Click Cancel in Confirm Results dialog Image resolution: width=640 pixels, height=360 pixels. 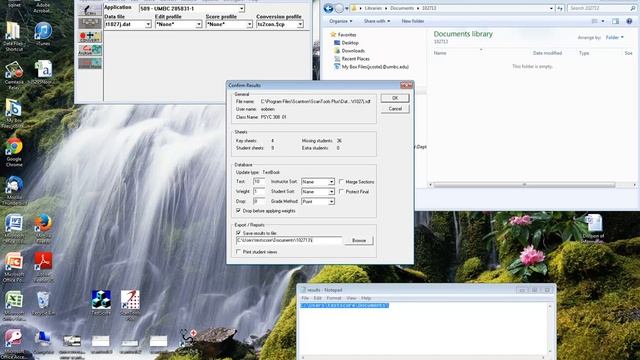point(395,109)
